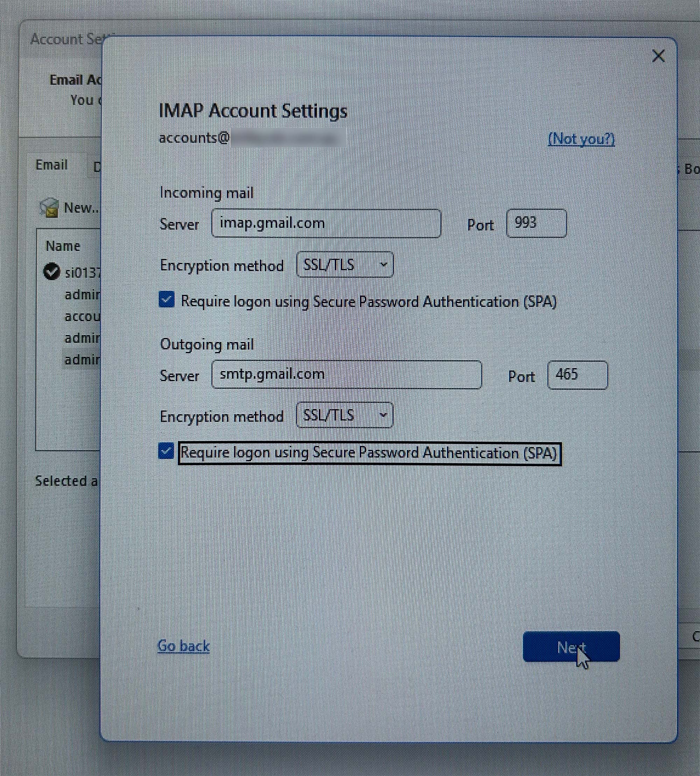Screen dimensions: 700x776
Task: Click the outgoing port 465 field
Action: tap(577, 375)
